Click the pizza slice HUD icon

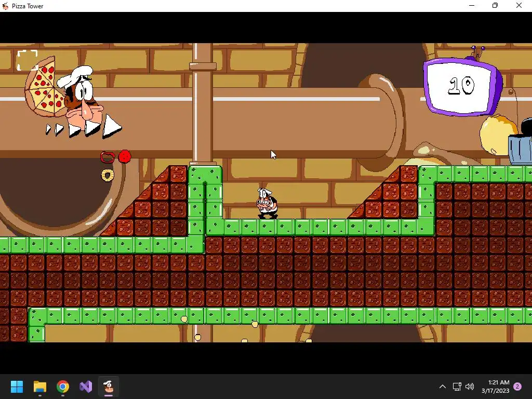click(x=44, y=87)
